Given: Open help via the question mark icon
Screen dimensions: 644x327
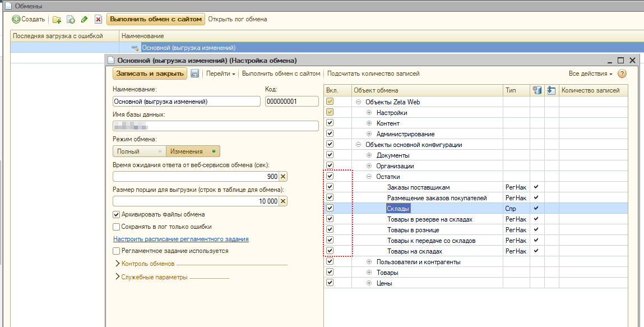Looking at the screenshot, I should pyautogui.click(x=622, y=74).
